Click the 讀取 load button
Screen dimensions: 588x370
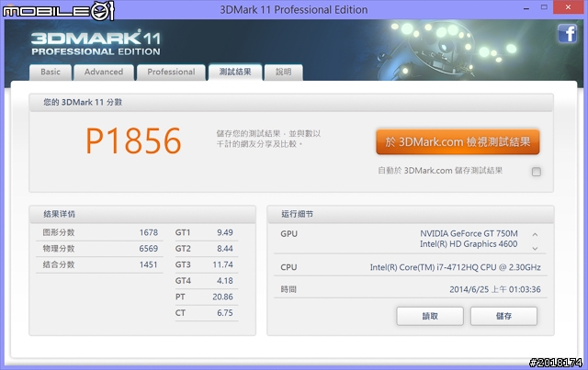pyautogui.click(x=430, y=316)
